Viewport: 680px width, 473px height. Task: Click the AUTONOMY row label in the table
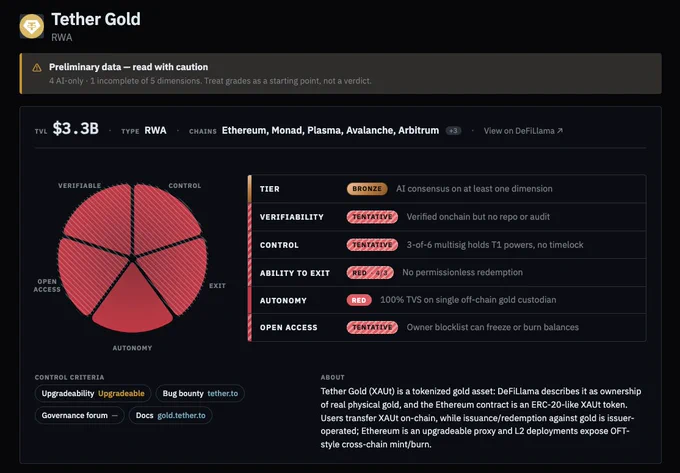click(x=283, y=300)
